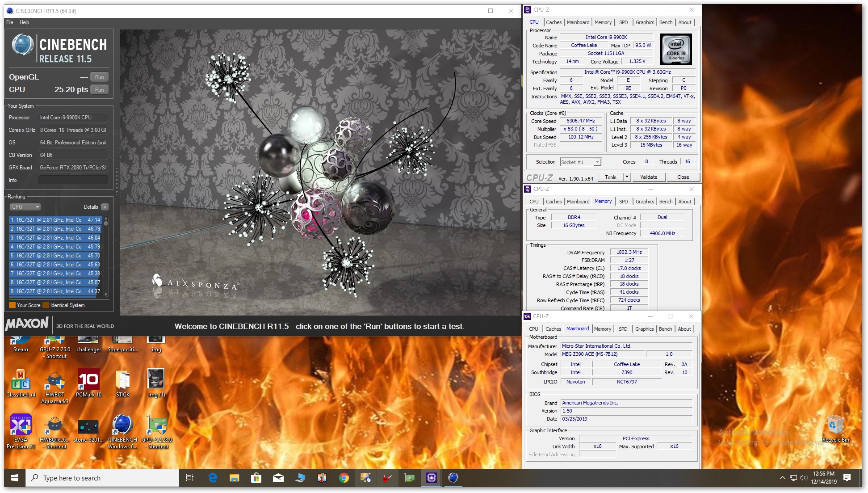Screen dimensions: 868x493
Task: Click the Tools button in CPU-Z
Action: [x=611, y=177]
